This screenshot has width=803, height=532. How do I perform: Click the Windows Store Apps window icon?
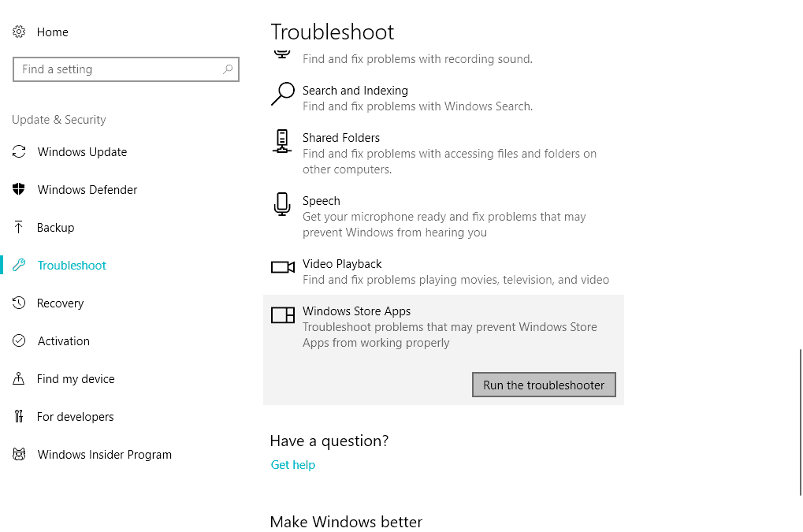283,315
